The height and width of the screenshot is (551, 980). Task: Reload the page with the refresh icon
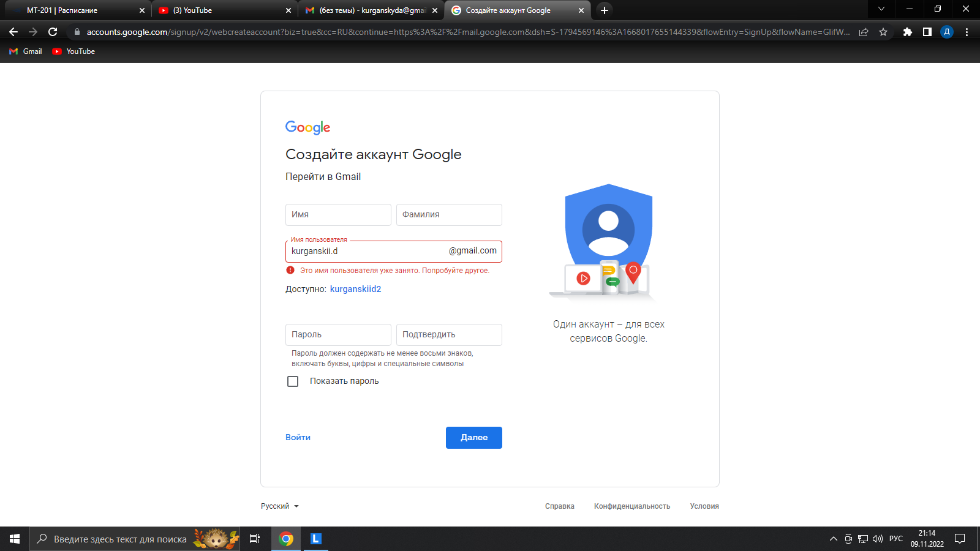[x=53, y=32]
